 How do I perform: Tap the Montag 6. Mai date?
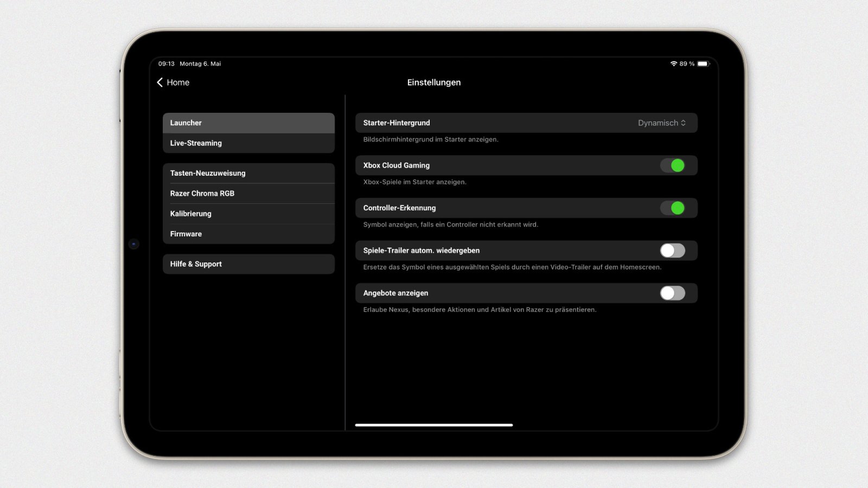click(200, 63)
